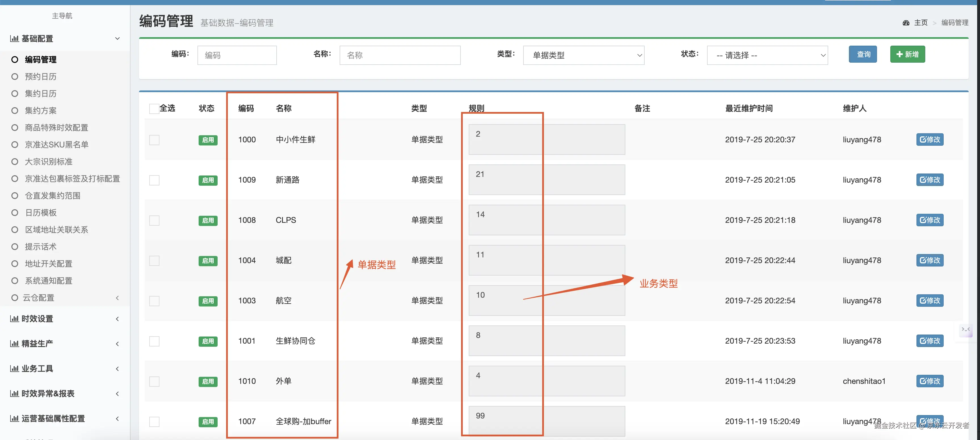
Task: Open 集约方案 in the sidebar
Action: click(x=41, y=111)
